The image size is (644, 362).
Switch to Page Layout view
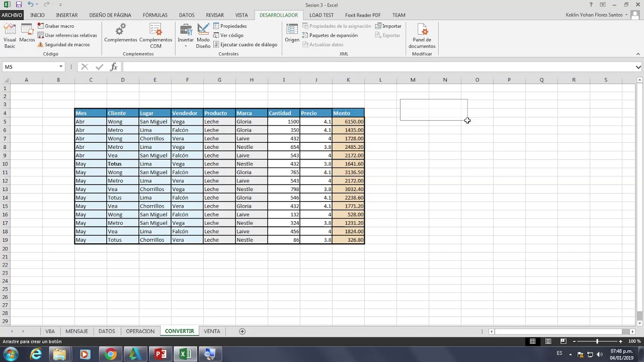548,341
